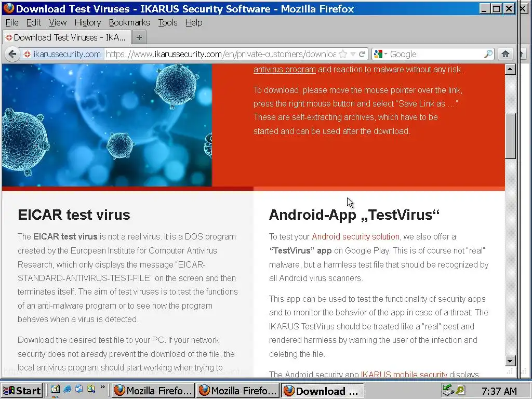Minimize the Firefox window
Image resolution: width=532 pixels, height=399 pixels.
484,9
